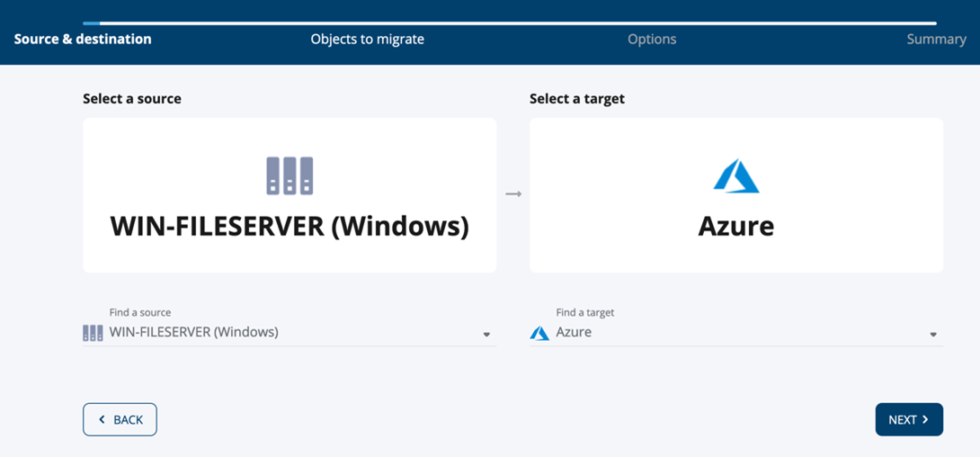Screen dimensions: 980x457
Task: Go to the Objects to migrate step
Action: pos(368,40)
